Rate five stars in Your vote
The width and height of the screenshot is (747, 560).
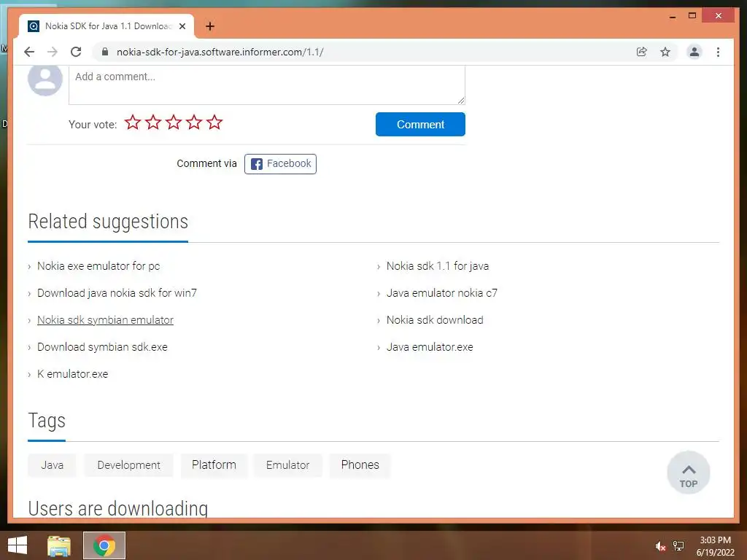(x=214, y=122)
